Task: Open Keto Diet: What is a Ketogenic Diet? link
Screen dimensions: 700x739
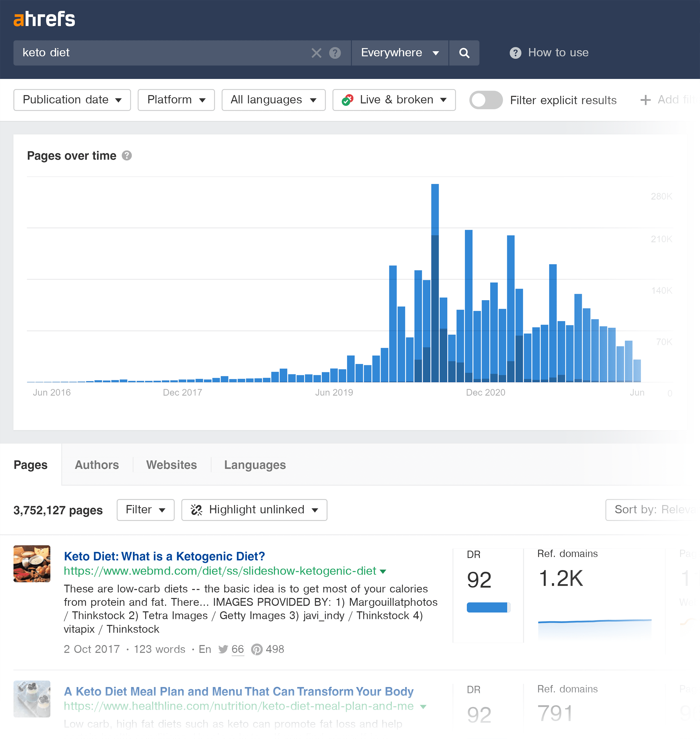Action: tap(165, 556)
